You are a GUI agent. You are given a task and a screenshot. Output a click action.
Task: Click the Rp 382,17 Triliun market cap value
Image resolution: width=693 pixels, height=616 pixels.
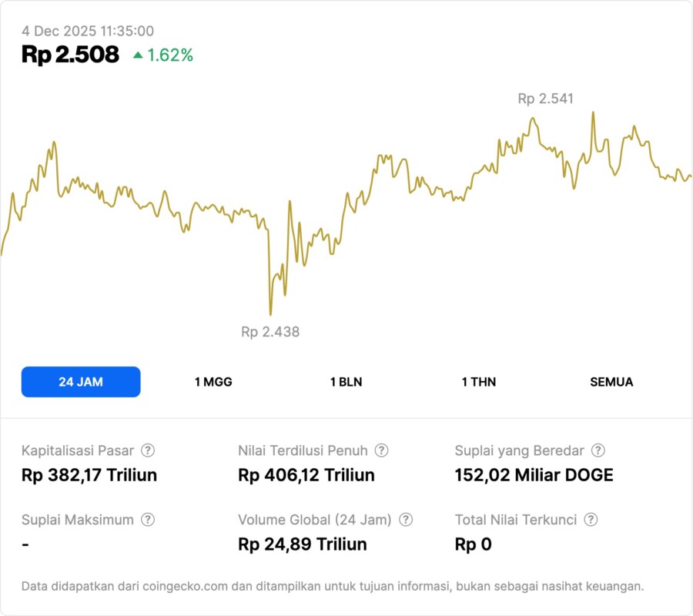tap(89, 475)
